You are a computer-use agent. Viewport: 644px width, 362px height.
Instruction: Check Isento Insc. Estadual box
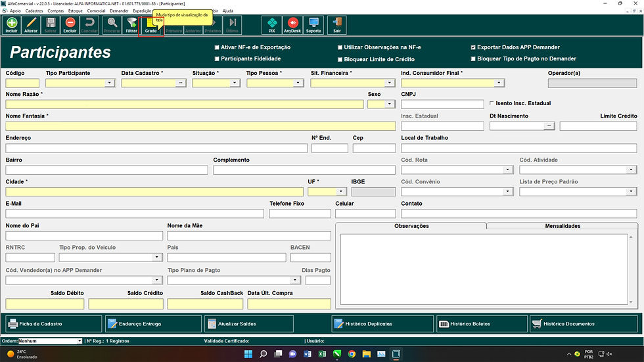pyautogui.click(x=492, y=103)
